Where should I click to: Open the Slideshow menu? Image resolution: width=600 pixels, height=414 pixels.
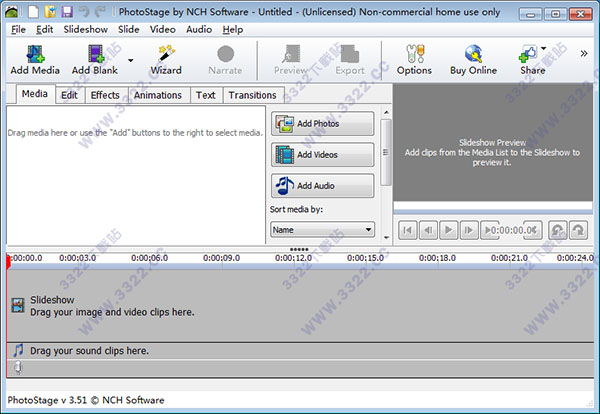[85, 29]
